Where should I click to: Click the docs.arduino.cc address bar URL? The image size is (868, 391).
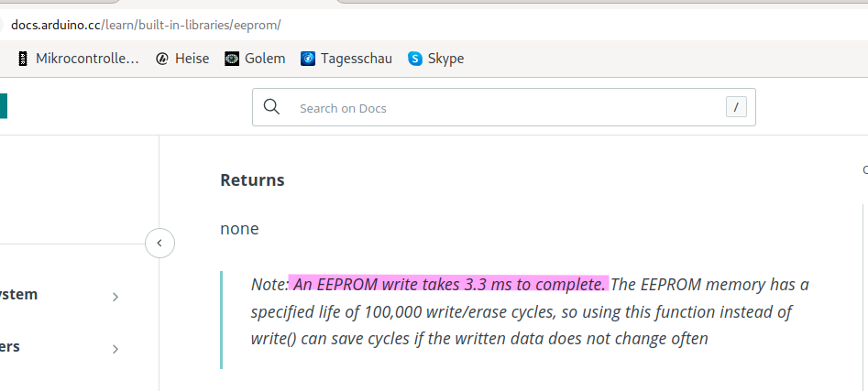point(146,25)
